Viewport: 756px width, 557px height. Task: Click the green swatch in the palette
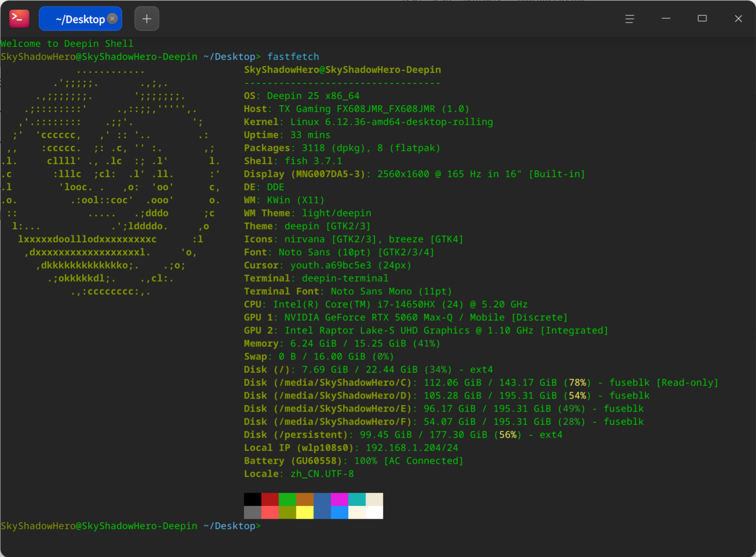(x=288, y=499)
